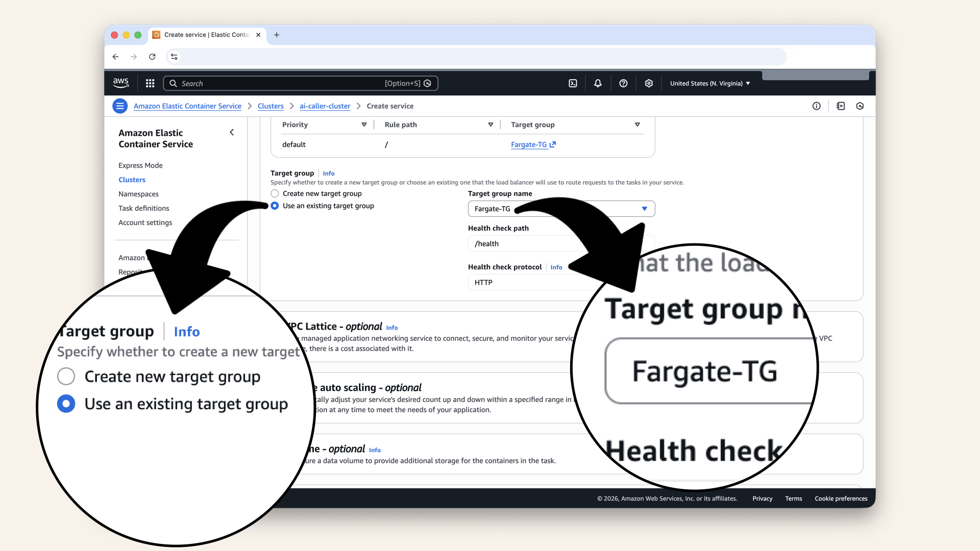The height and width of the screenshot is (551, 980).
Task: Collapse the Amazon Elastic Container Service sidebar
Action: [232, 132]
